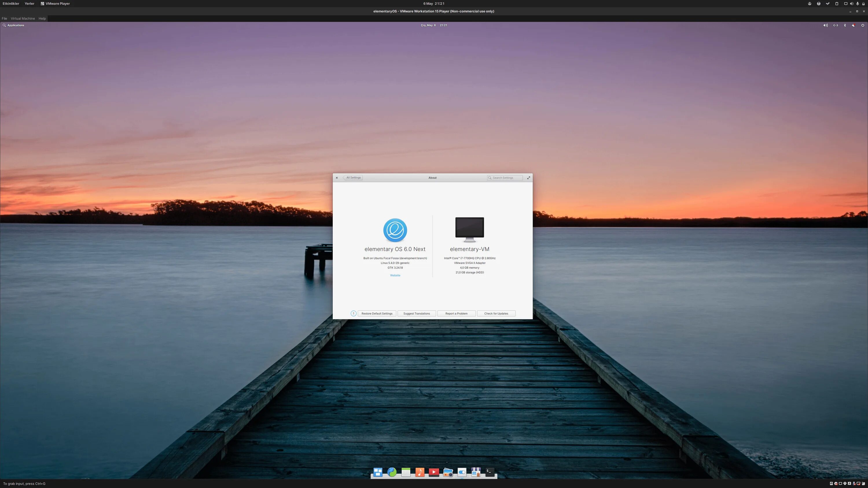This screenshot has width=868, height=488.
Task: Click Check for Updates button
Action: click(496, 314)
